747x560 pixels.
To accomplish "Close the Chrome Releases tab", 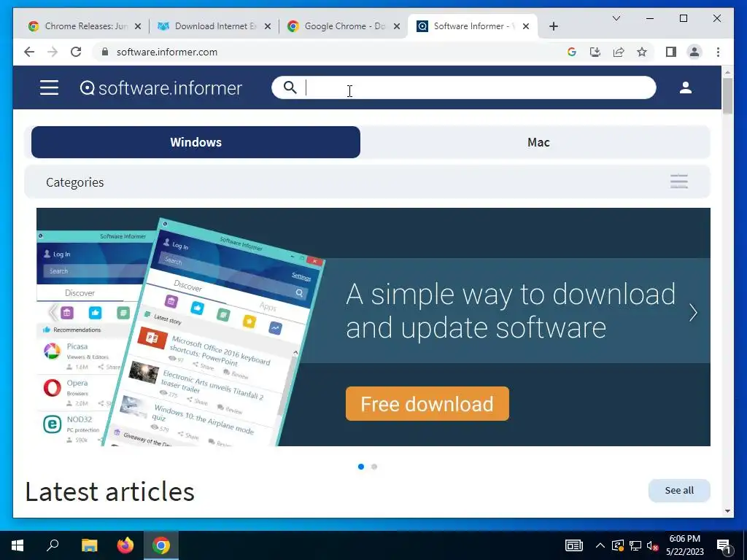I will (x=138, y=26).
